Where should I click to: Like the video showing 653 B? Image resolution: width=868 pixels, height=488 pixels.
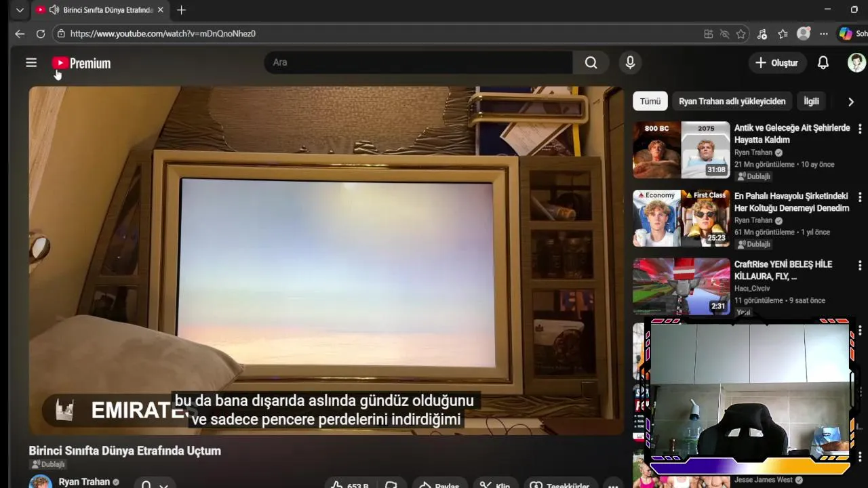(350, 485)
